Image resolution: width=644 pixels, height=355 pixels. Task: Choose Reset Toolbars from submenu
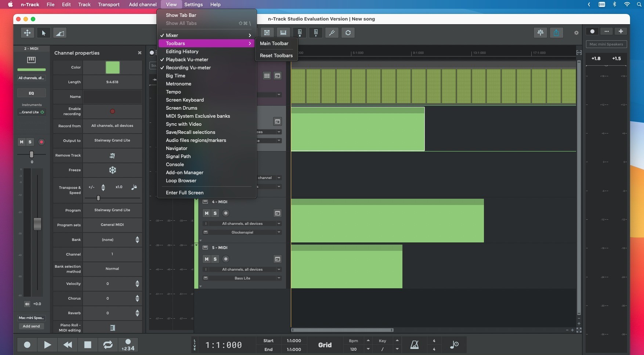tap(276, 55)
